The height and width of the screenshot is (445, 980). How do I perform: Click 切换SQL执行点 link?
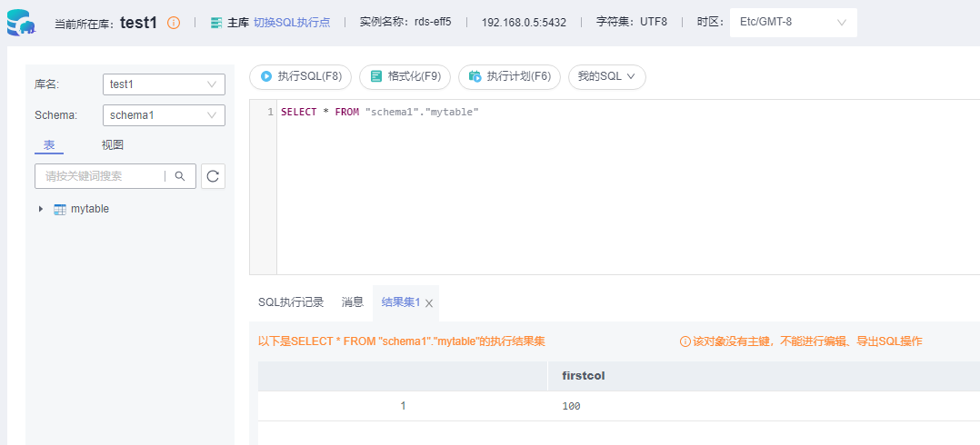[292, 23]
